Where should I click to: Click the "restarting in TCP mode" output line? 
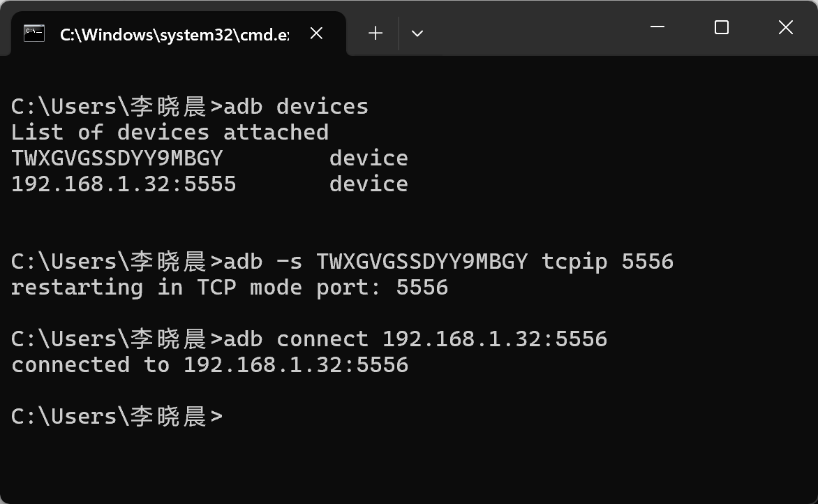pos(229,287)
